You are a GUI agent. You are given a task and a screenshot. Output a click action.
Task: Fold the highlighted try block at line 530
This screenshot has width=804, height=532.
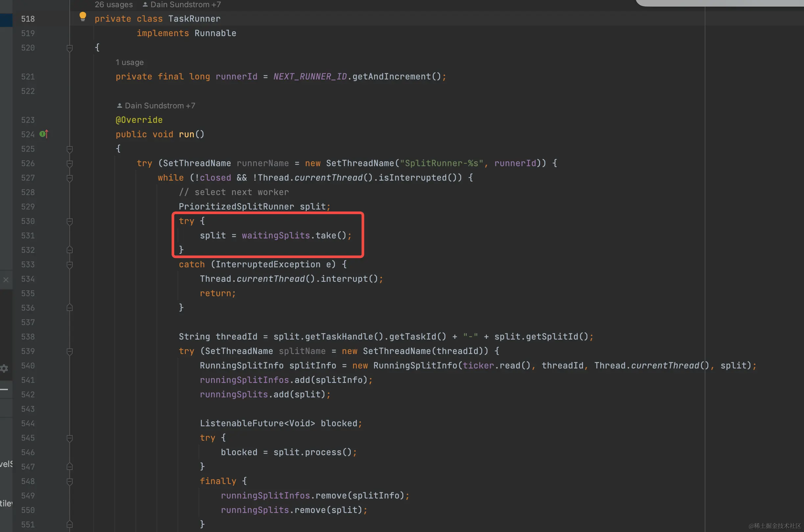coord(70,221)
